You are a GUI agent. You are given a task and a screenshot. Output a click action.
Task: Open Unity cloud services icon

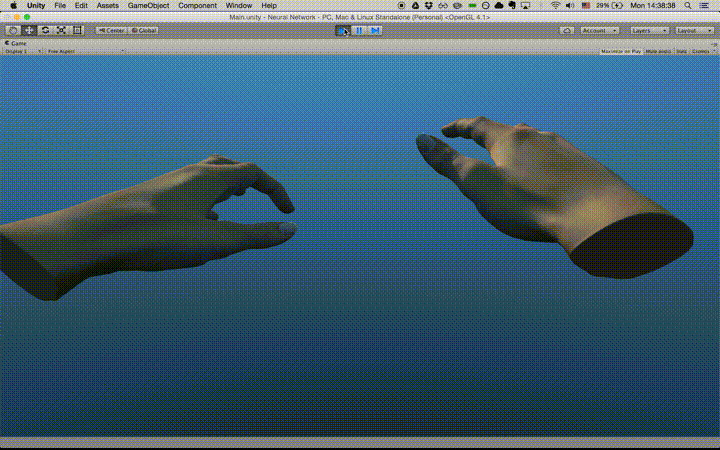point(567,31)
